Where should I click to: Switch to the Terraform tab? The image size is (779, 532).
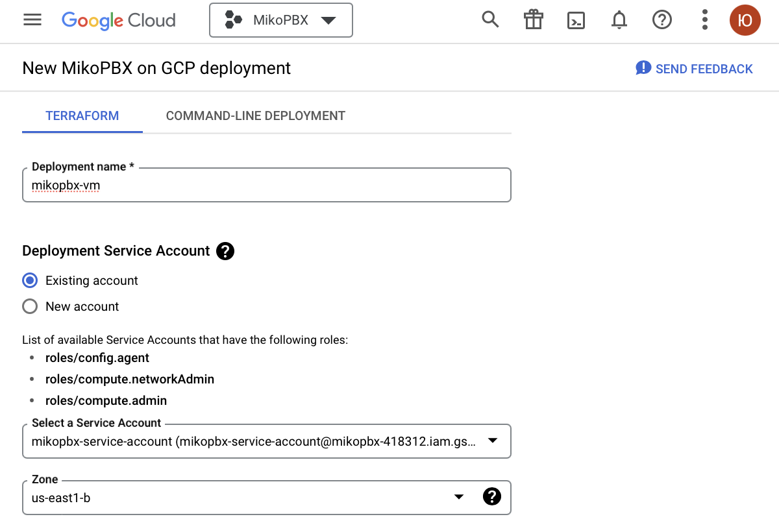(x=82, y=116)
